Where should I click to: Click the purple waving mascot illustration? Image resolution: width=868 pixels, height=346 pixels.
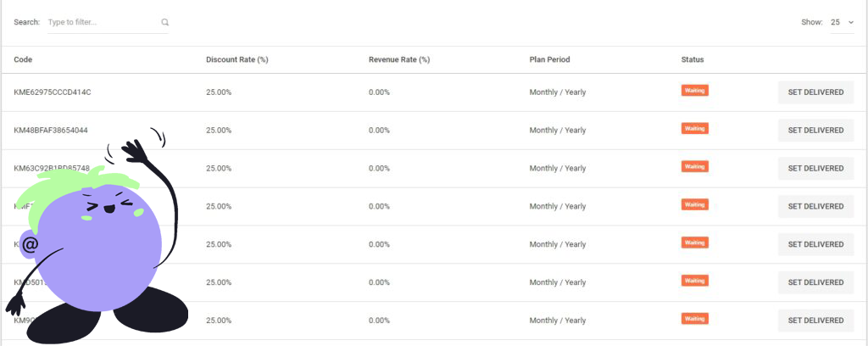(102, 246)
